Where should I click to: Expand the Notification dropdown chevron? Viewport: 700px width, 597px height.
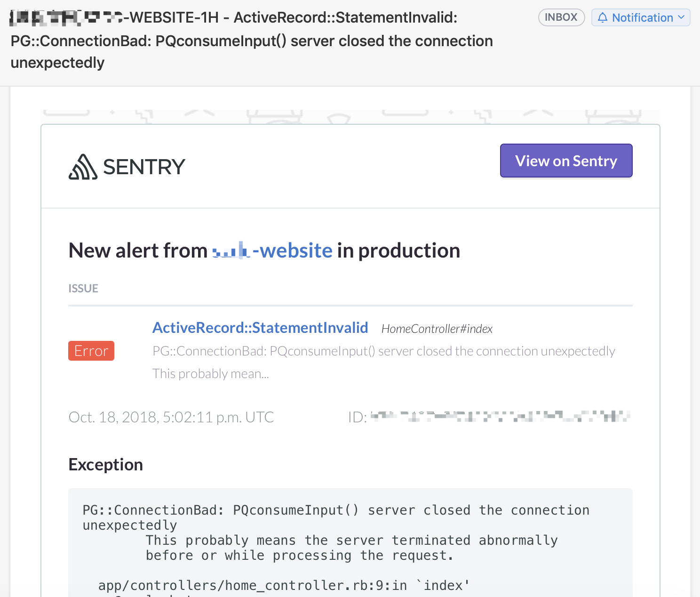point(681,17)
